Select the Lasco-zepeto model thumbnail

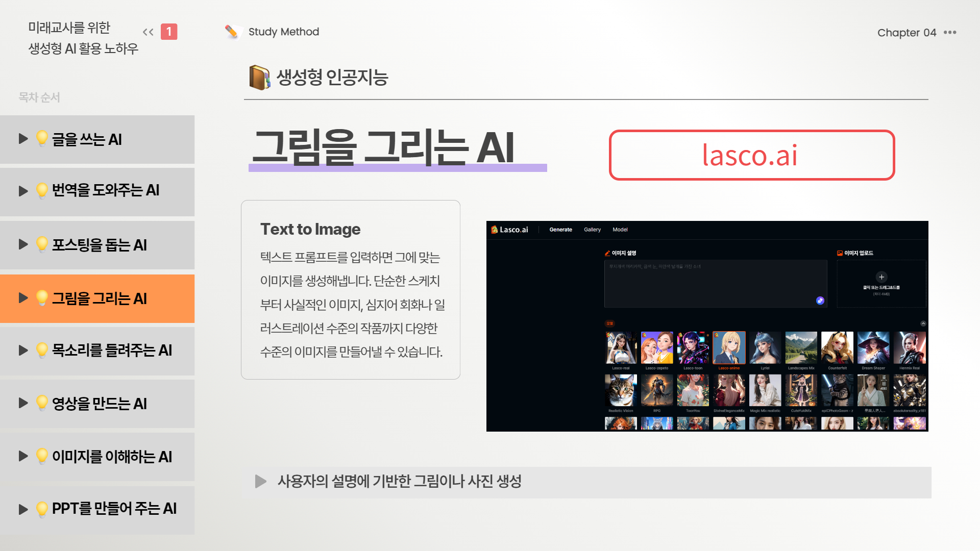click(657, 347)
